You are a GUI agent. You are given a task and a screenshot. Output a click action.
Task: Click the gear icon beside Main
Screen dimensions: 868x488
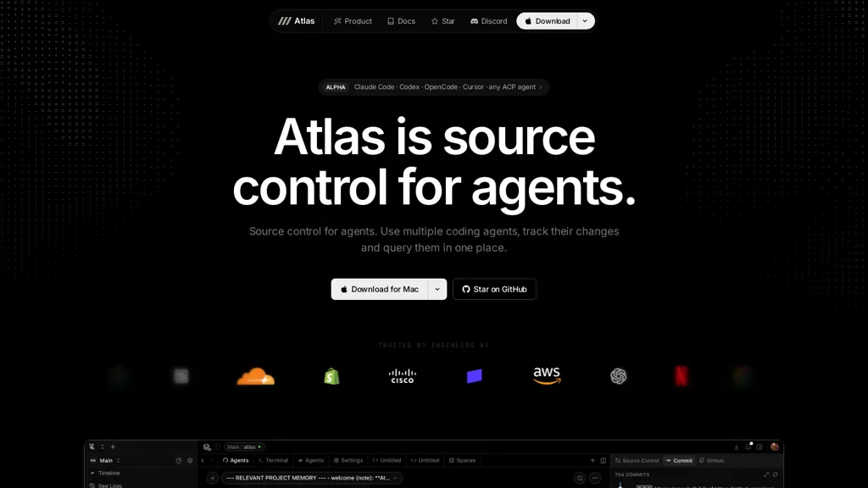point(190,460)
